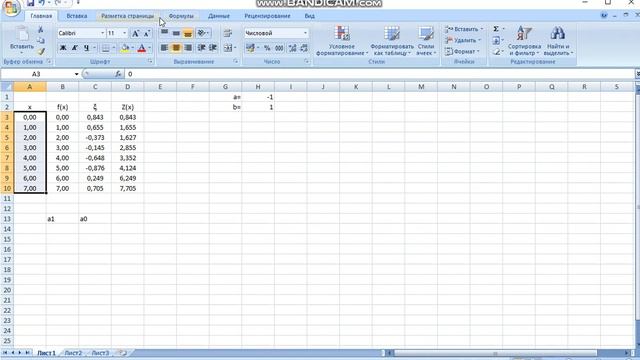Toggle wrap text option
Image resolution: width=640 pixels, height=360 pixels.
[x=228, y=33]
